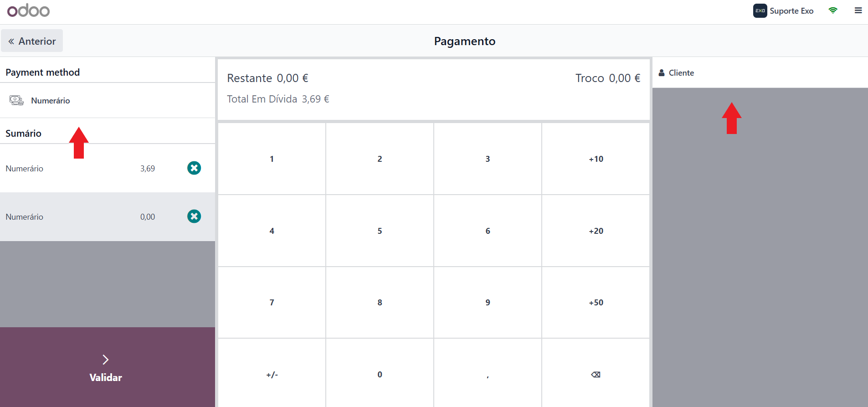The height and width of the screenshot is (407, 868).
Task: Click the Suporte Exo user avatar
Action: coord(760,11)
